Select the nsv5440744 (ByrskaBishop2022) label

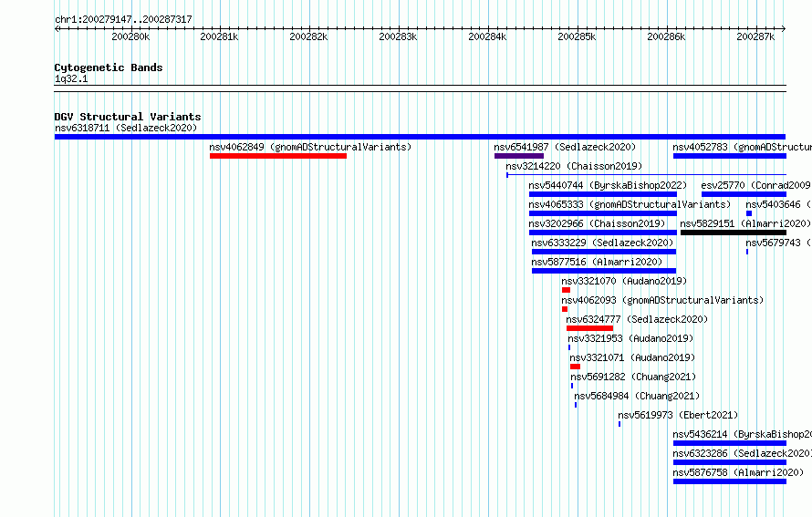click(608, 185)
